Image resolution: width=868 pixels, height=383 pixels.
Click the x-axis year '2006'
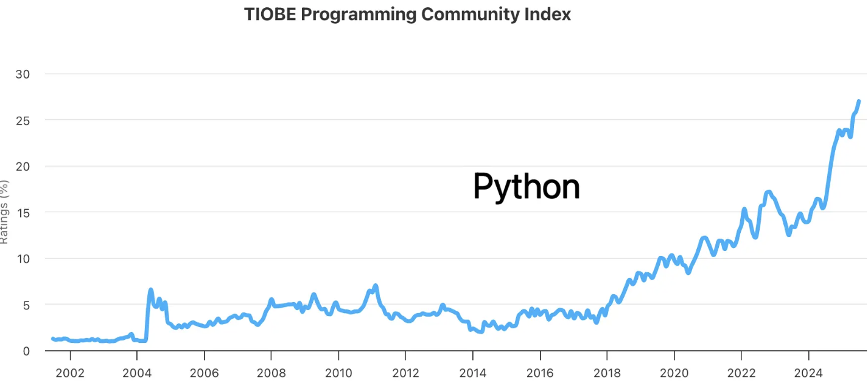pos(204,372)
